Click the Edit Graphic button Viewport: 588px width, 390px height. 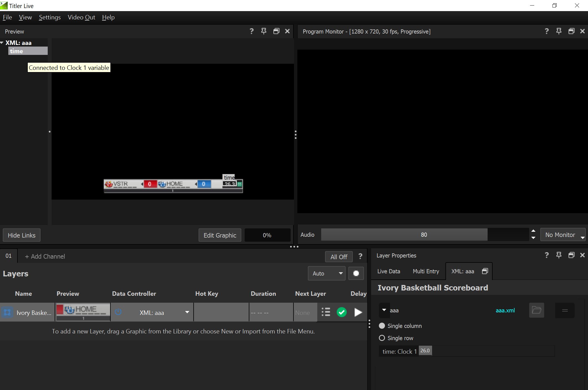pyautogui.click(x=220, y=235)
